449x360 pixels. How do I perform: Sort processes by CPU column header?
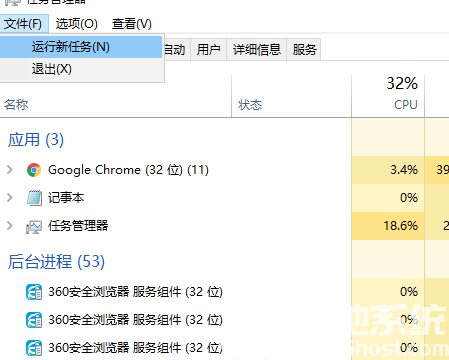tap(405, 105)
